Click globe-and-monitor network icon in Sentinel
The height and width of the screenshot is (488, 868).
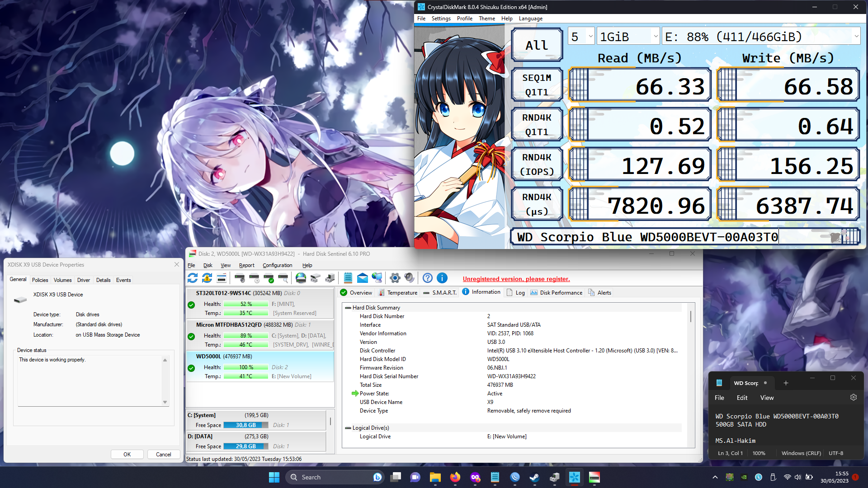[x=377, y=278]
